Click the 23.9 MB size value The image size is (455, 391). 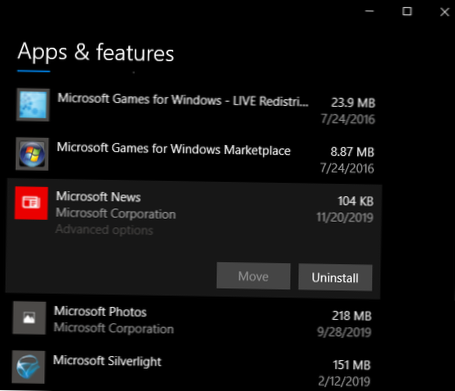(353, 102)
